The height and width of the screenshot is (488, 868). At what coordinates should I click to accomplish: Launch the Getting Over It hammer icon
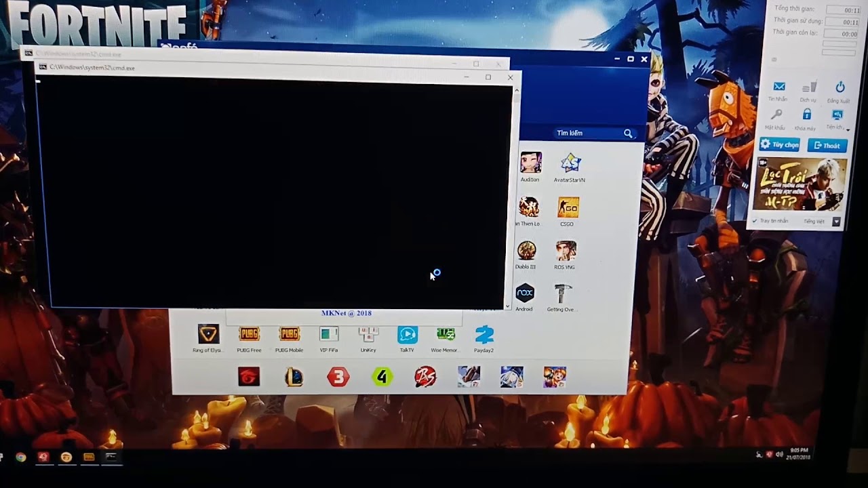[562, 293]
